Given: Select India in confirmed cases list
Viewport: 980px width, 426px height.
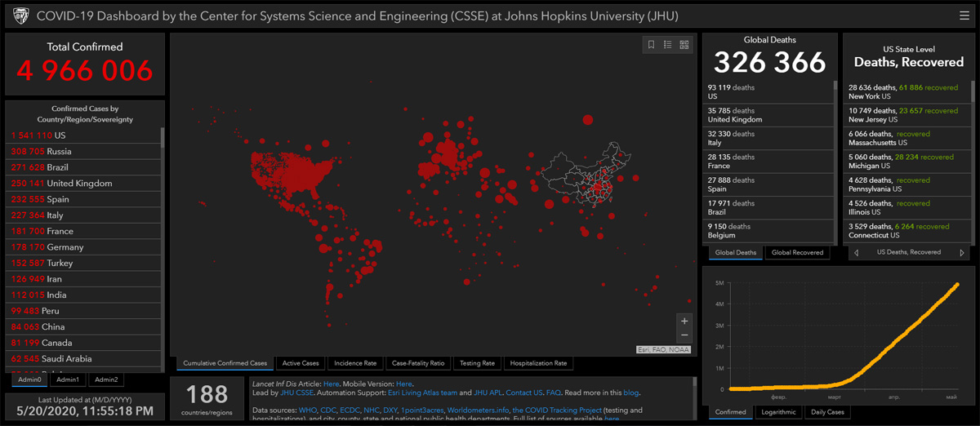Looking at the screenshot, I should click(x=84, y=295).
